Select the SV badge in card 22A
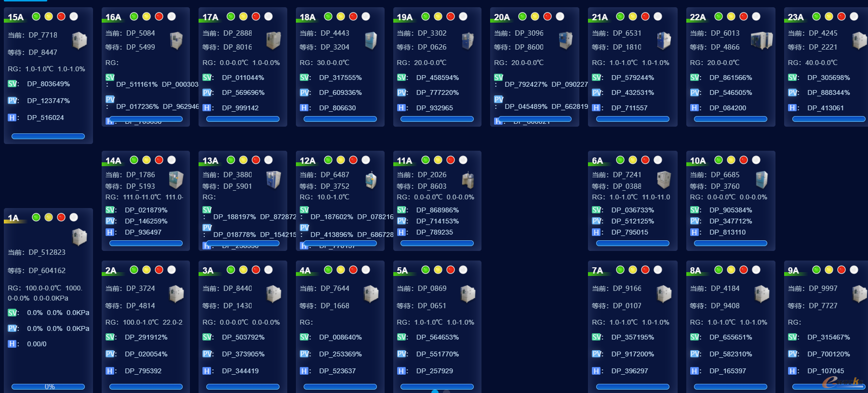The image size is (868, 393). coord(694,78)
